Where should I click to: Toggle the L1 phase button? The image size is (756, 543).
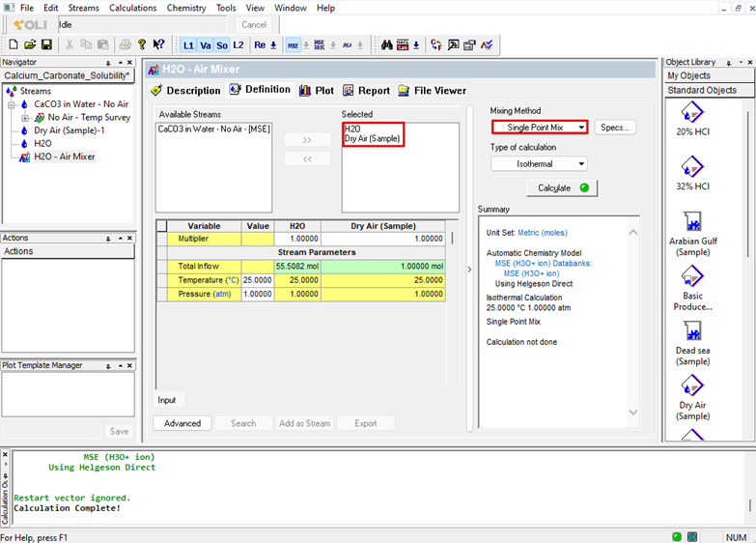coord(188,45)
